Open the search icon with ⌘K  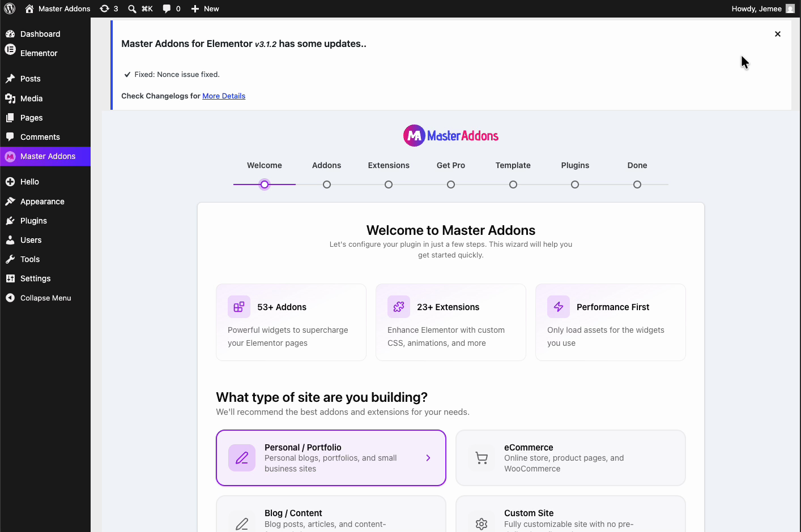pos(132,8)
